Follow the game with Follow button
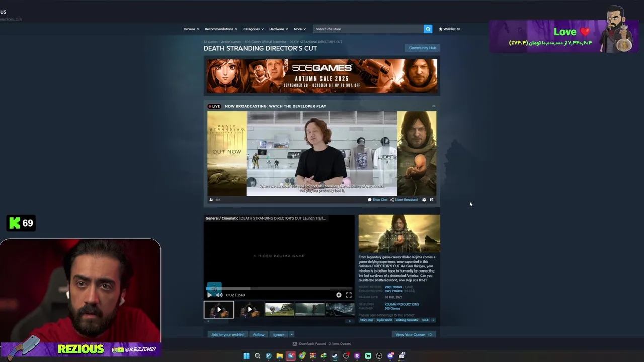 [259, 335]
